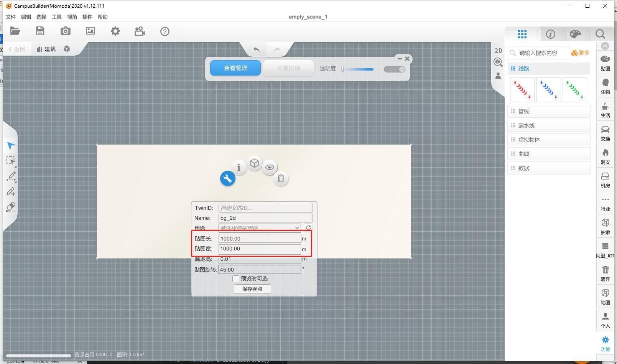Open the info tab in right panel
This screenshot has height=364, width=617.
[x=551, y=34]
